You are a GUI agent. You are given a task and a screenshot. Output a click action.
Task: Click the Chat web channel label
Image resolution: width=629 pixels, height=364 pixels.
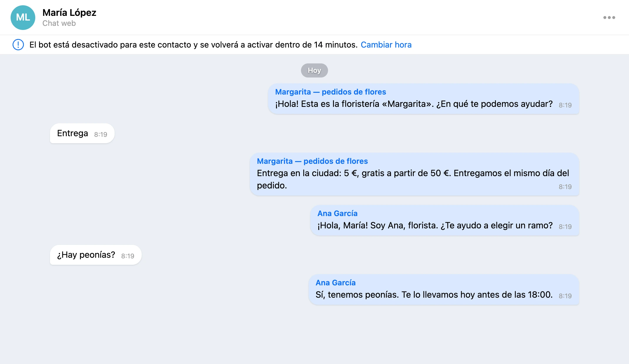[x=59, y=23]
